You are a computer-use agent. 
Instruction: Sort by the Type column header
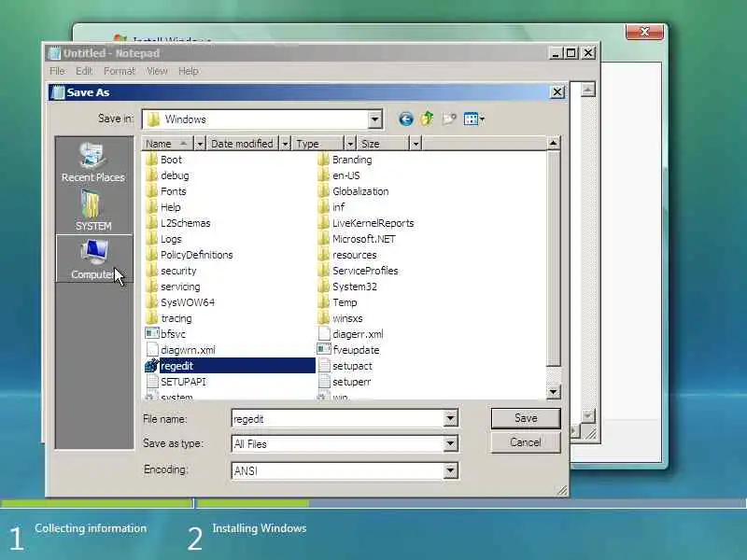(318, 144)
